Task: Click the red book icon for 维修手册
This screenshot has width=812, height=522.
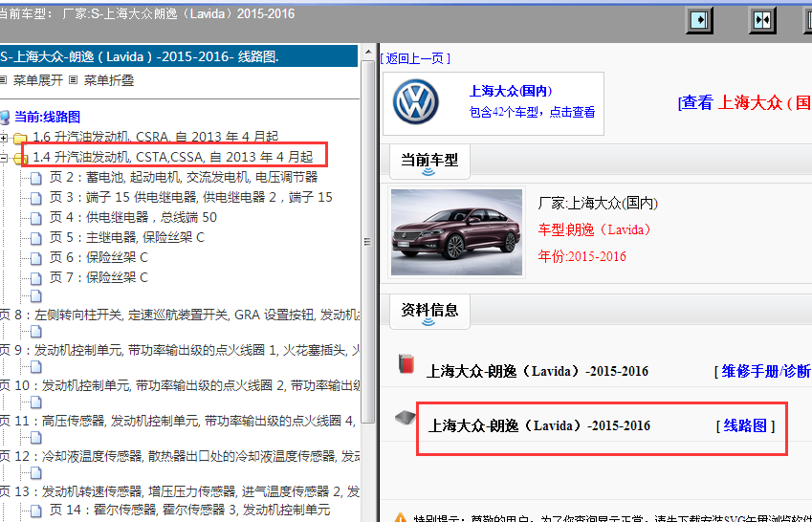Action: 406,364
